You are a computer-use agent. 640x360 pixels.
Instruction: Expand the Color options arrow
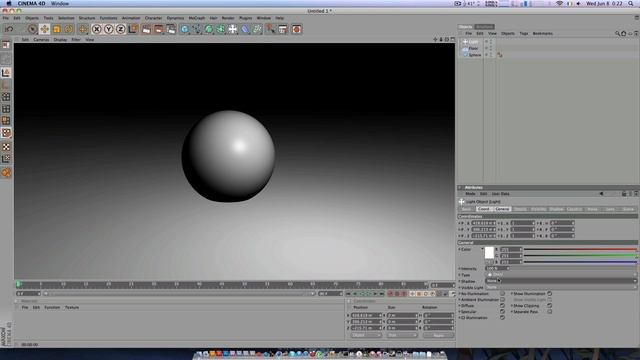click(482, 249)
